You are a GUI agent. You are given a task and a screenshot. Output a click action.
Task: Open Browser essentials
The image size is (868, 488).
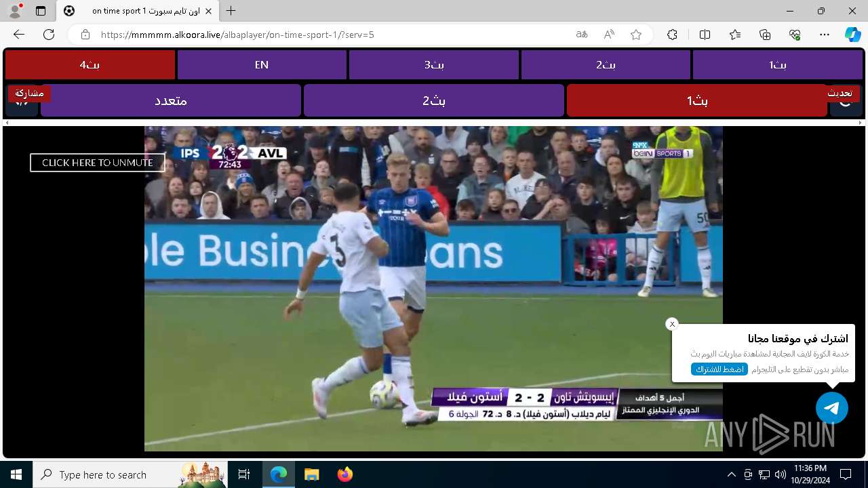795,35
